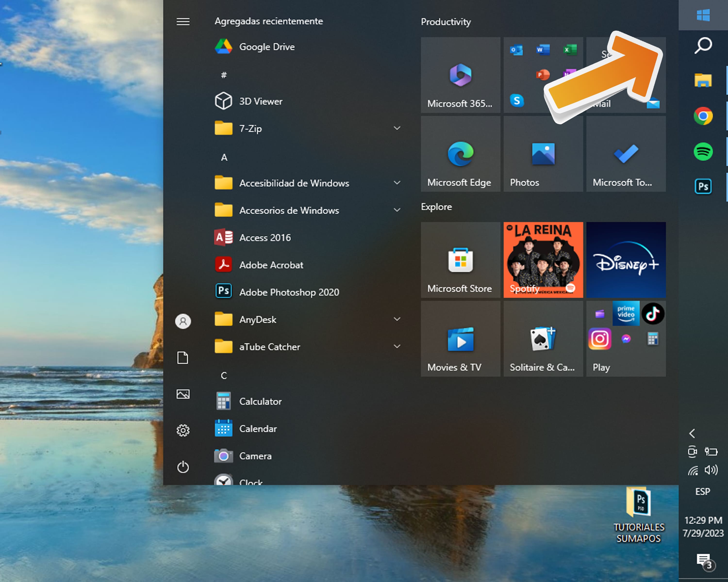Image resolution: width=728 pixels, height=582 pixels.
Task: Open the user account icon
Action: [183, 321]
